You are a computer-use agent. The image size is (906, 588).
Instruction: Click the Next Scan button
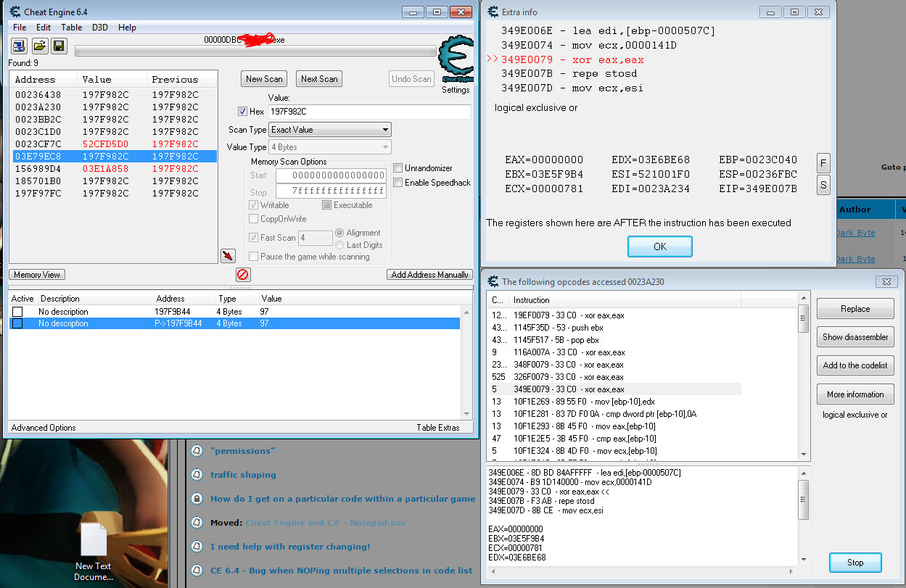point(319,79)
